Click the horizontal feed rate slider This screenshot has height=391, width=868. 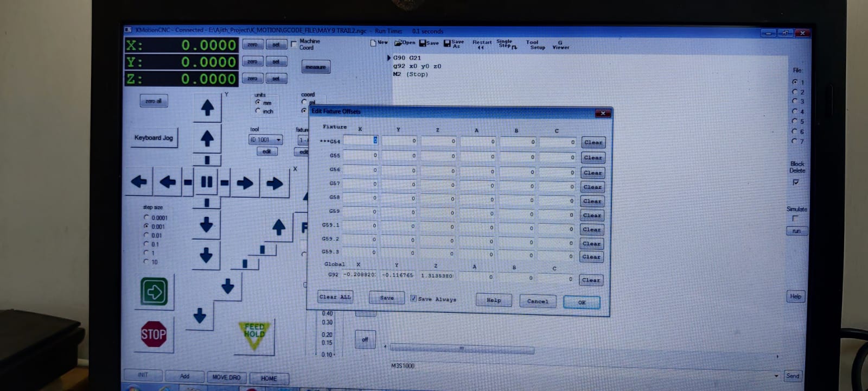461,349
